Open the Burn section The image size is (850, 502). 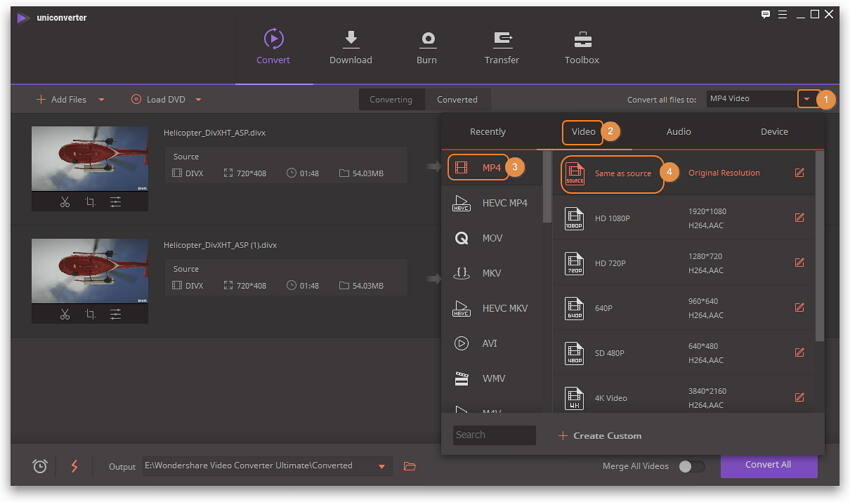427,47
